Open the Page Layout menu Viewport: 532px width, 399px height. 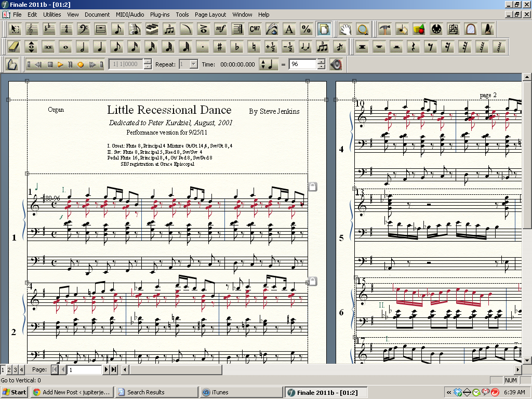click(210, 15)
